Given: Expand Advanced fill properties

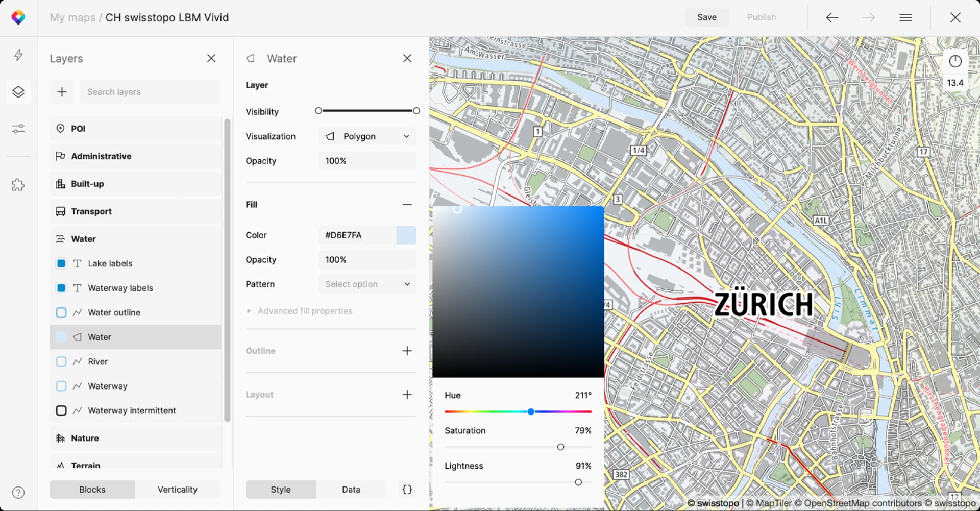Looking at the screenshot, I should tap(300, 311).
